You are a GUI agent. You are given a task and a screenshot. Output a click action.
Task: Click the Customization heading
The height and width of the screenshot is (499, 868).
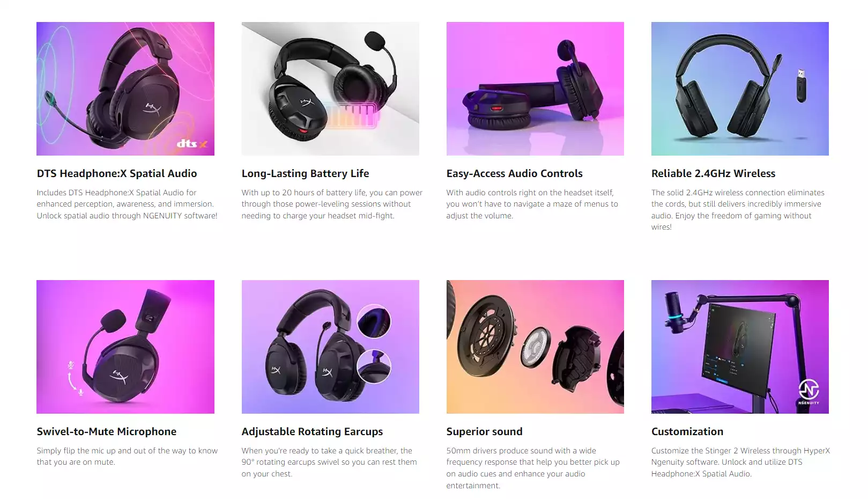pyautogui.click(x=687, y=431)
